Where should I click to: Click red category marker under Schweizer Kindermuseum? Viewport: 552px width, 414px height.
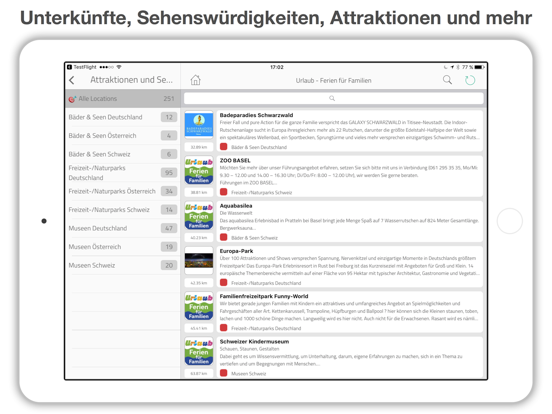[224, 373]
